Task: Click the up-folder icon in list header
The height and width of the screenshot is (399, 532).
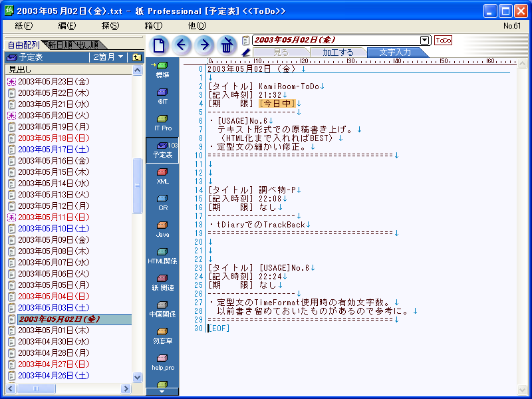Action: [x=137, y=57]
